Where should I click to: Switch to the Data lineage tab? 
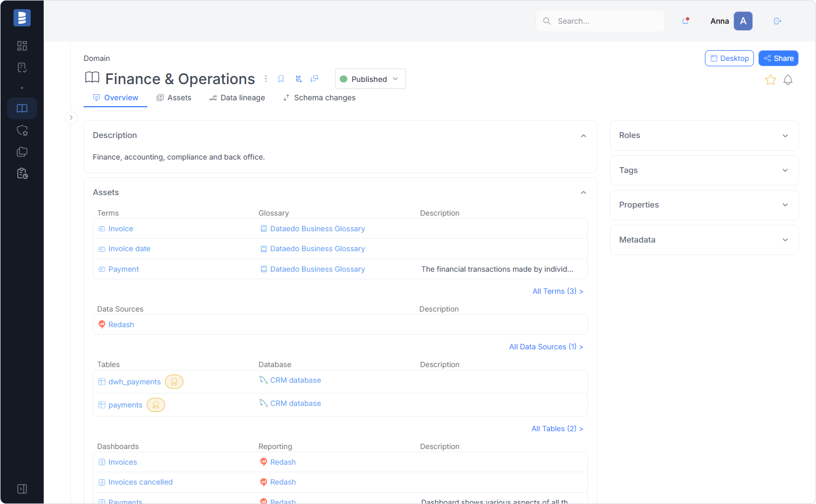237,98
